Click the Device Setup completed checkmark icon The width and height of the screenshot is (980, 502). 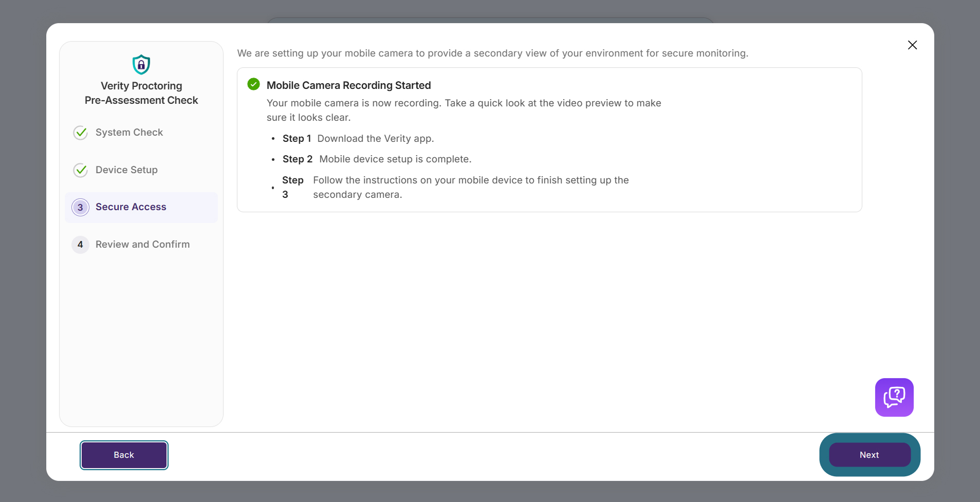81,170
